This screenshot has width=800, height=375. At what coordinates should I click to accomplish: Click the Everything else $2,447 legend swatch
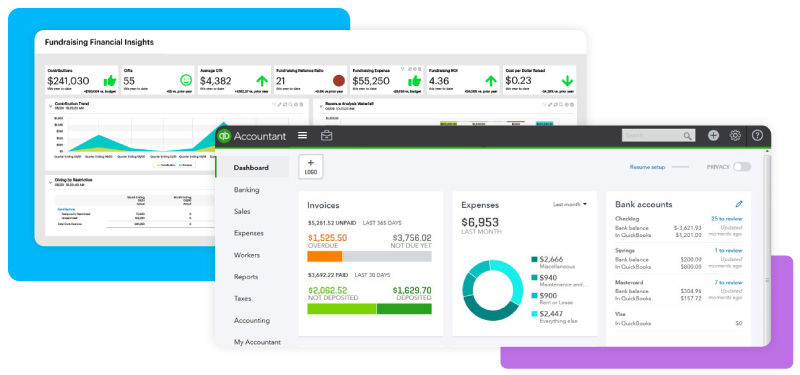(x=534, y=314)
